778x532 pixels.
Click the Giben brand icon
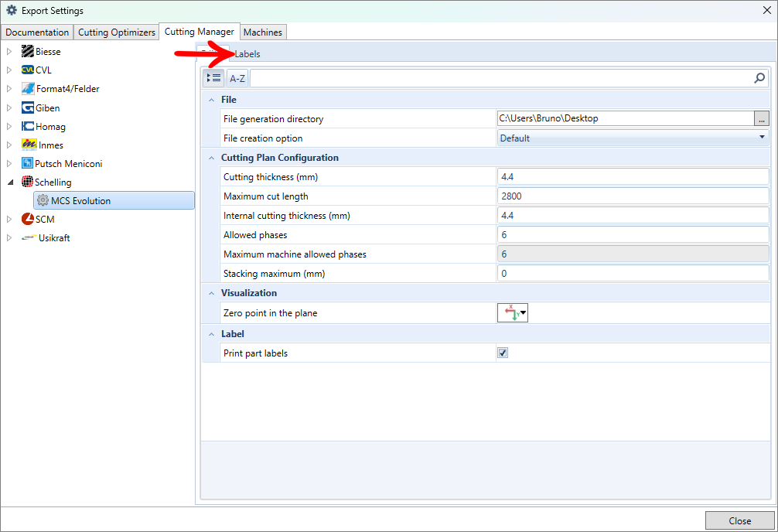[x=28, y=107]
